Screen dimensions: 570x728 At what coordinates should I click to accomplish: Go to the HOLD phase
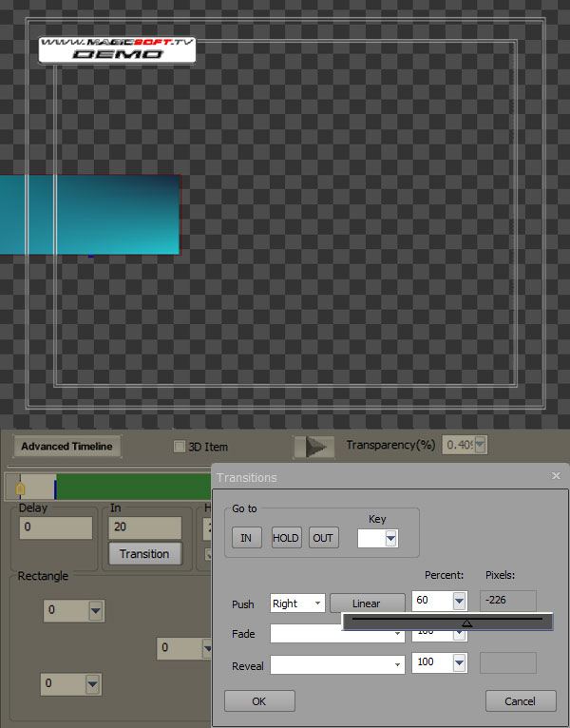point(285,538)
